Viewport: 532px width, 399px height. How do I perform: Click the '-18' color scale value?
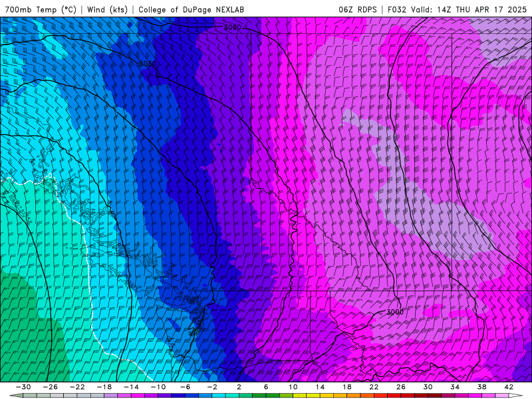coord(104,387)
